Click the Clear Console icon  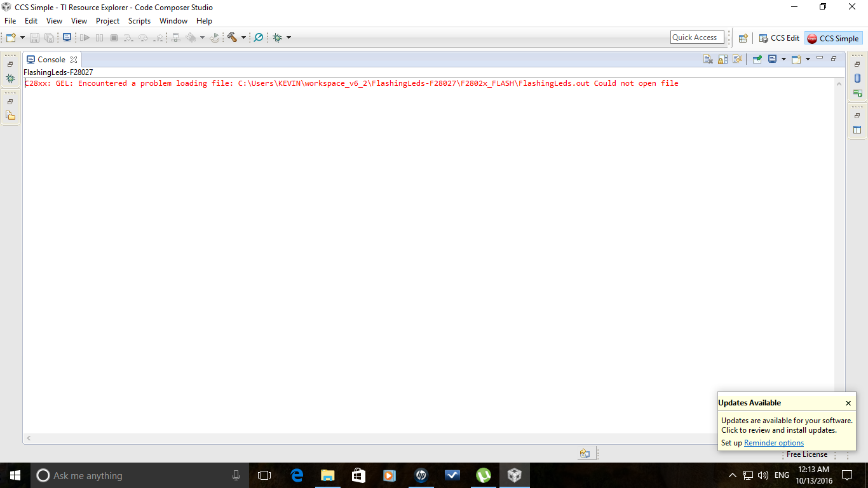click(x=708, y=59)
